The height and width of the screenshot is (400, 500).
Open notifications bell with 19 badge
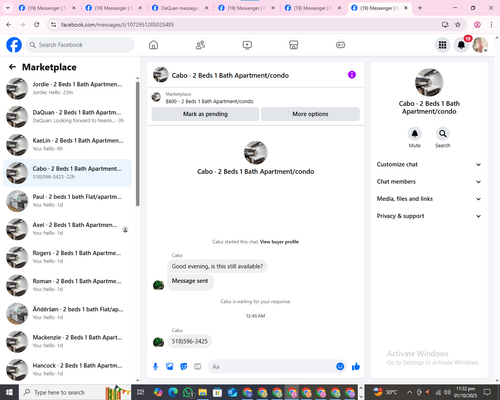pos(461,45)
